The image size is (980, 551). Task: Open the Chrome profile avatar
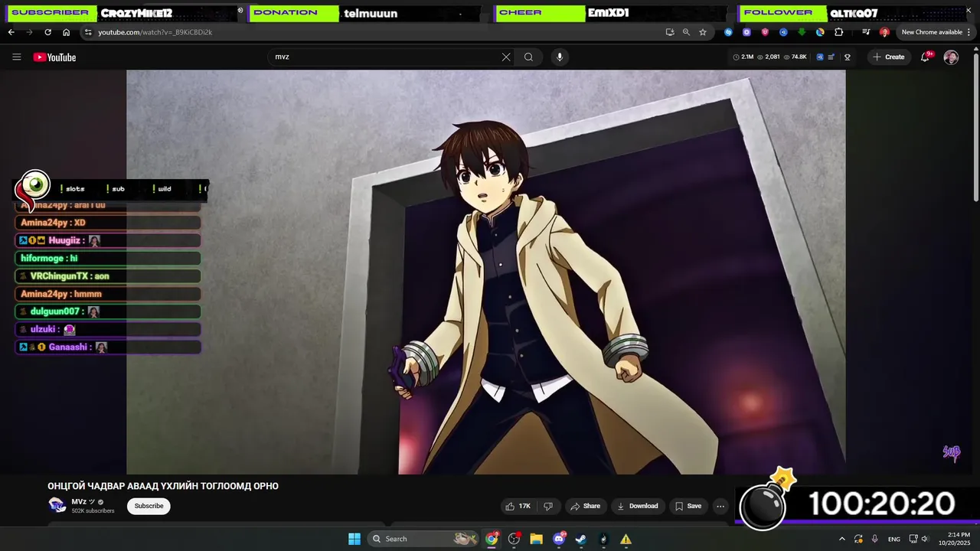point(884,32)
